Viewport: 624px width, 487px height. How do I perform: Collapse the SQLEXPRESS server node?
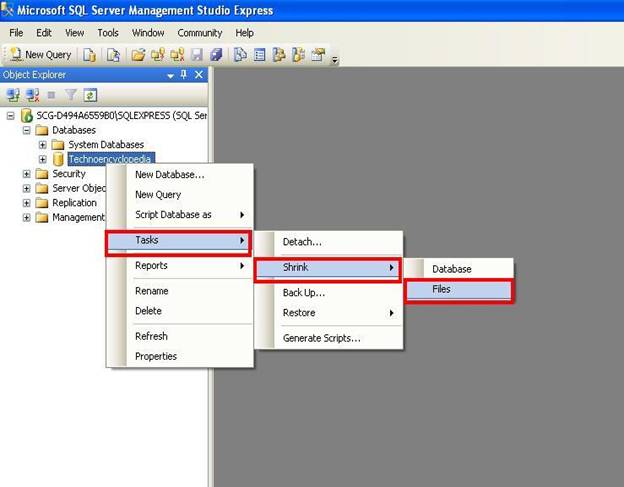[x=11, y=116]
